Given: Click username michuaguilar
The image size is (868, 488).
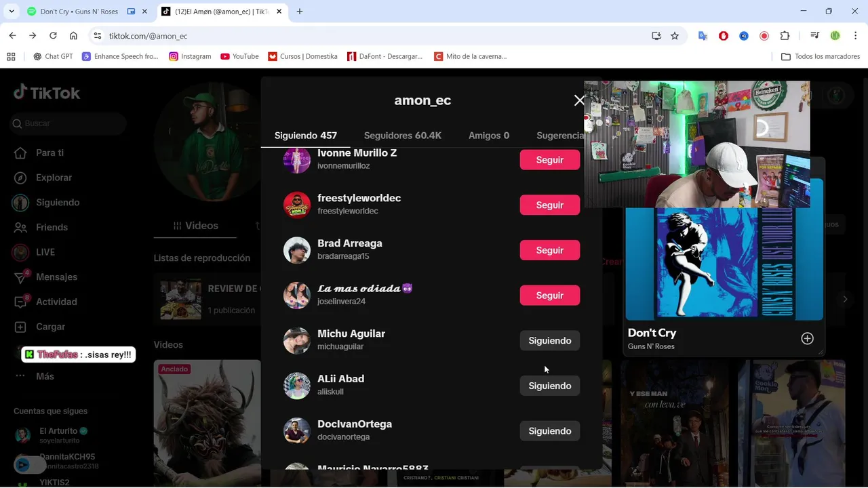Looking at the screenshot, I should pyautogui.click(x=340, y=346).
